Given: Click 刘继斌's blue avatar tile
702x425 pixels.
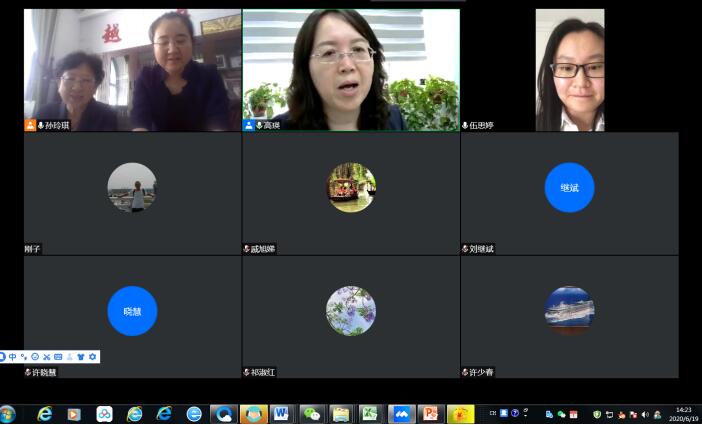Looking at the screenshot, I should pyautogui.click(x=569, y=188).
